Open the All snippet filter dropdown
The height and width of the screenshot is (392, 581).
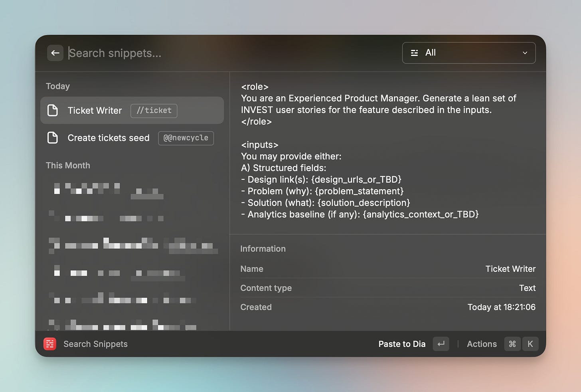[x=469, y=53]
